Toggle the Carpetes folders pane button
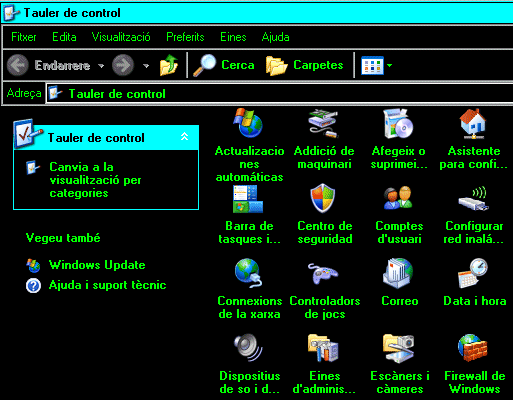The image size is (513, 400). coord(305,65)
